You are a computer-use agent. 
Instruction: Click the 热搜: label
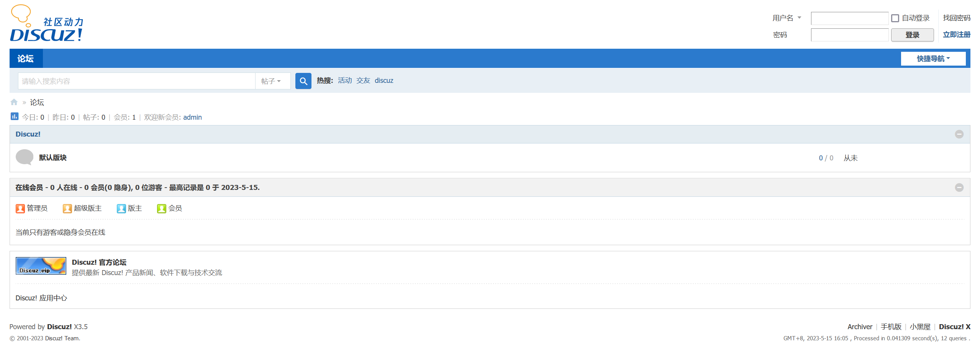tap(325, 81)
